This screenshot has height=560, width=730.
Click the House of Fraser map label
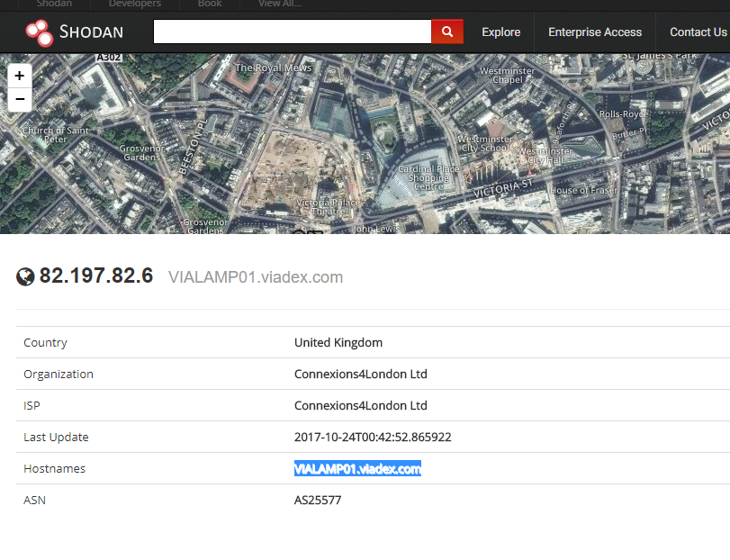pyautogui.click(x=584, y=190)
